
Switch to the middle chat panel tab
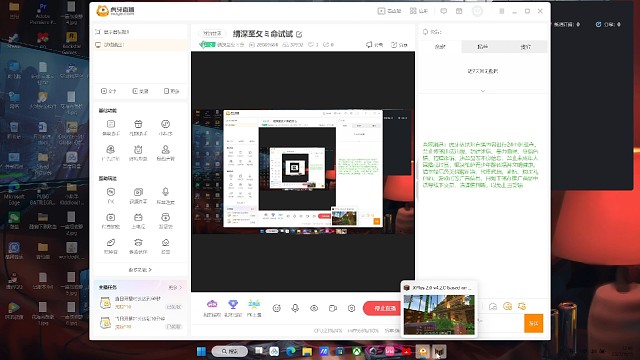tap(483, 47)
